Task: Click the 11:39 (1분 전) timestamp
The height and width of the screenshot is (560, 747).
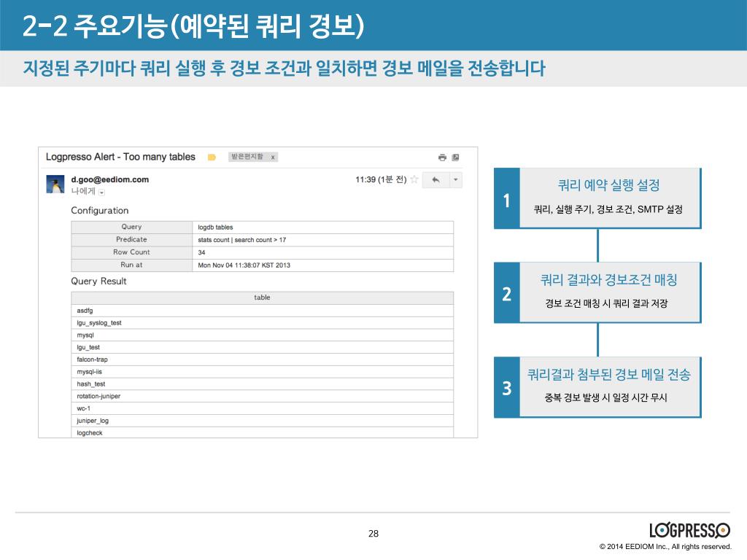Action: 381,179
